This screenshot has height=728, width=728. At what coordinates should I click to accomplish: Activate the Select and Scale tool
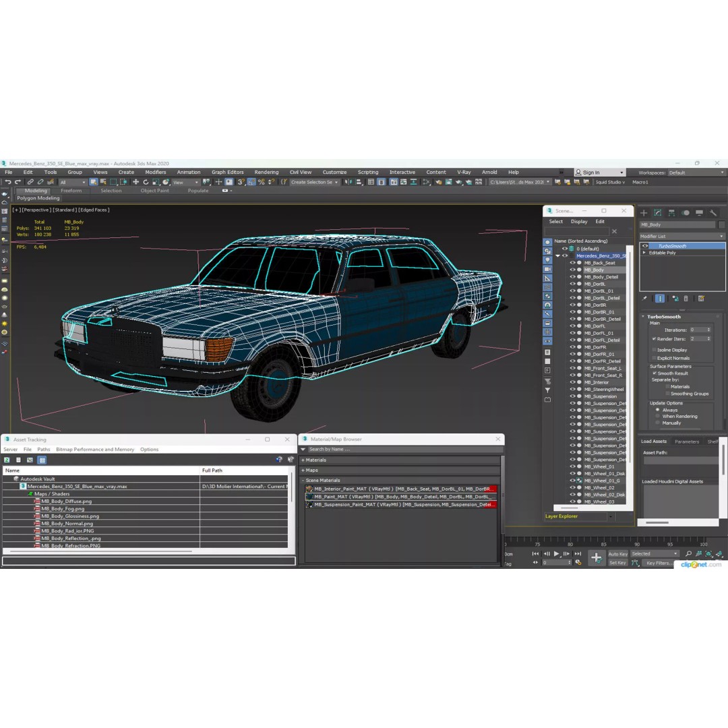pos(156,182)
